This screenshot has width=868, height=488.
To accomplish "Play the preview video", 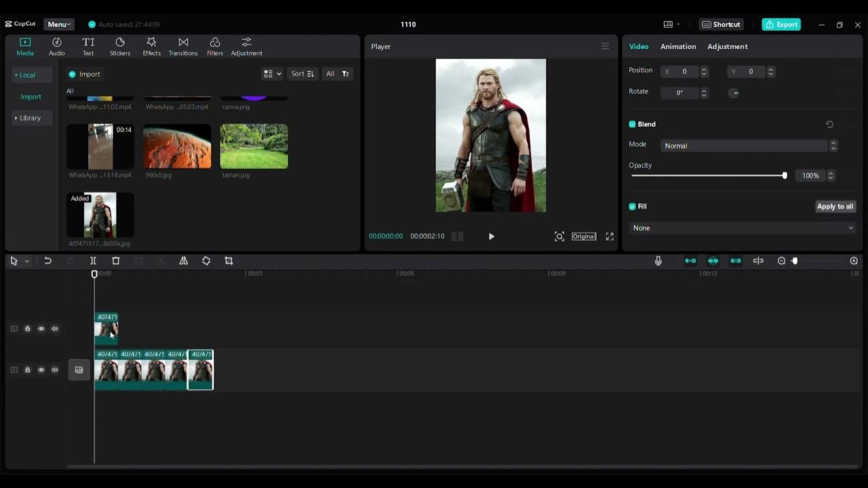I will [x=491, y=237].
